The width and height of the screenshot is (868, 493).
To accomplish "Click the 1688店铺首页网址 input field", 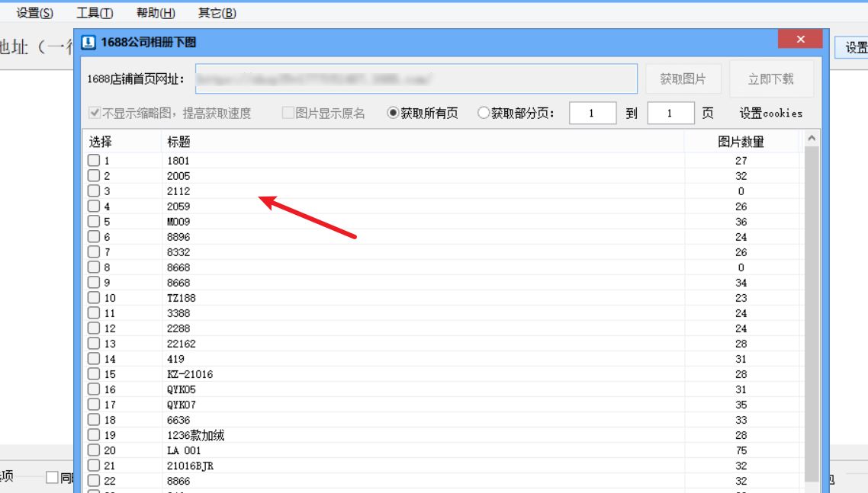I will click(x=416, y=79).
